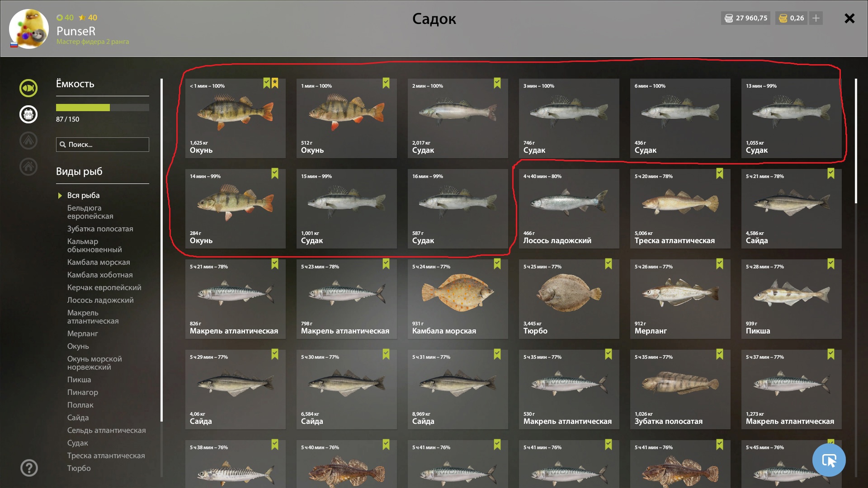This screenshot has height=488, width=868.
Task: Click the blue cursor overlay button
Action: [829, 460]
